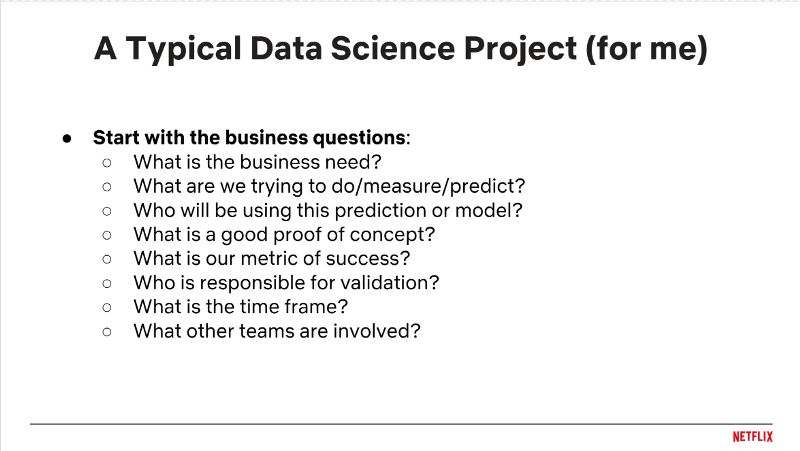Viewport: 800px width, 451px height.
Task: Click the hollow bullet beside 'time frame'
Action: 107,306
